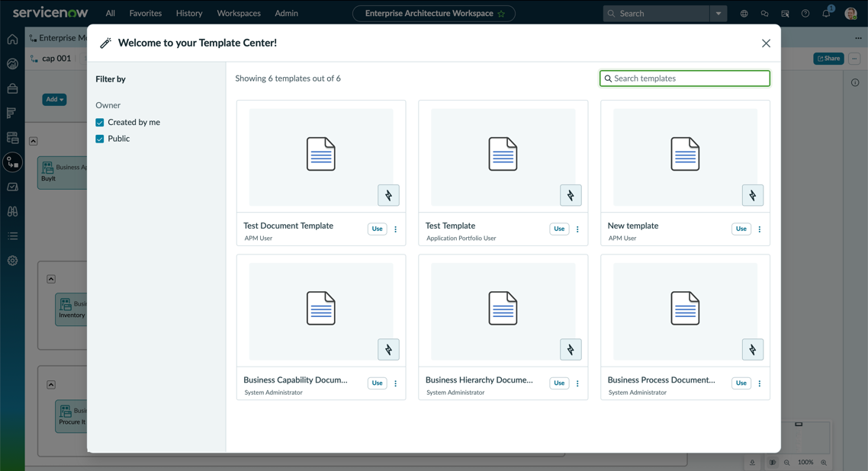This screenshot has width=868, height=471.
Task: Use the Business Capability Document template
Action: tap(377, 383)
